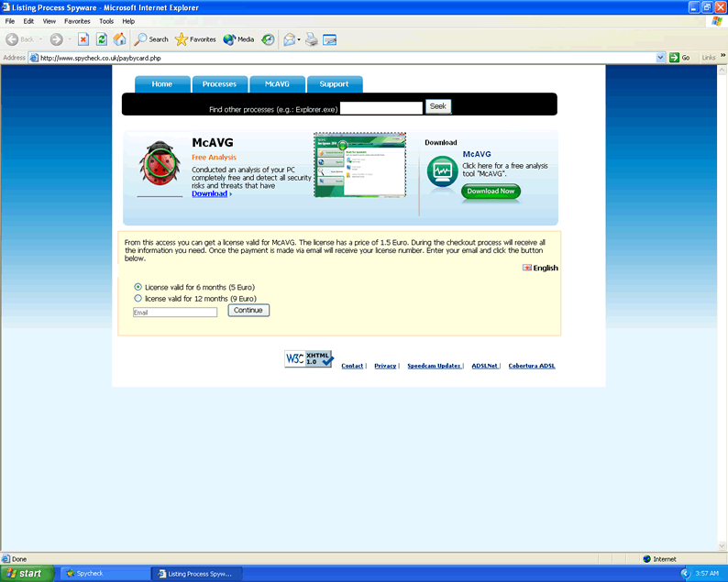
Task: Click the W3C XHTML 1.0 badge
Action: (x=309, y=359)
